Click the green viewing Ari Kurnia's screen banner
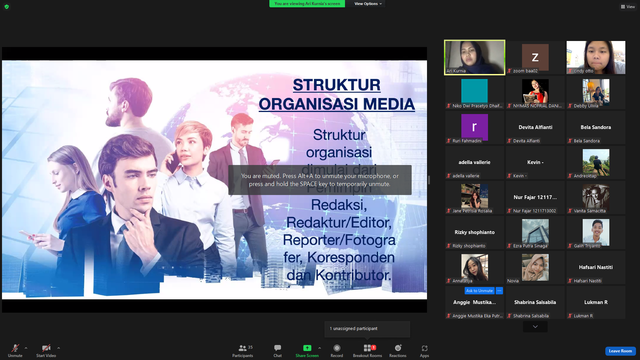640x360 pixels. click(x=307, y=4)
